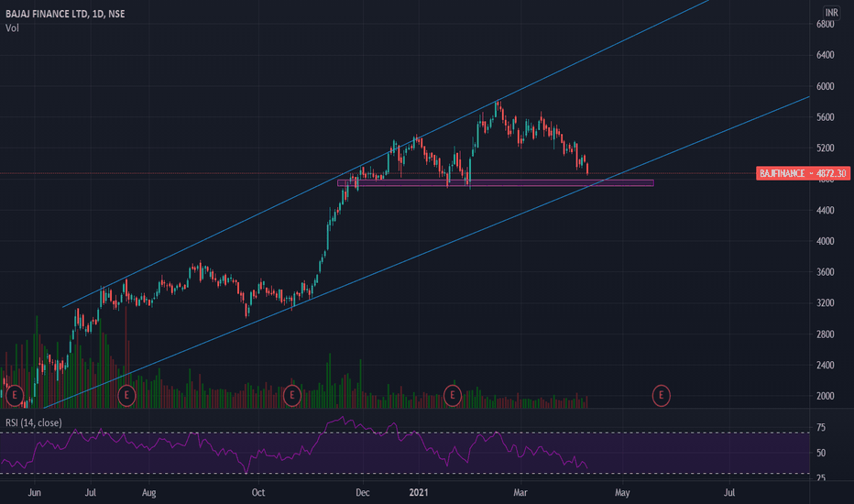Viewport: 854px width, 504px height.
Task: Click the BAJFINANCE 4872.30 price tag
Action: 804,173
